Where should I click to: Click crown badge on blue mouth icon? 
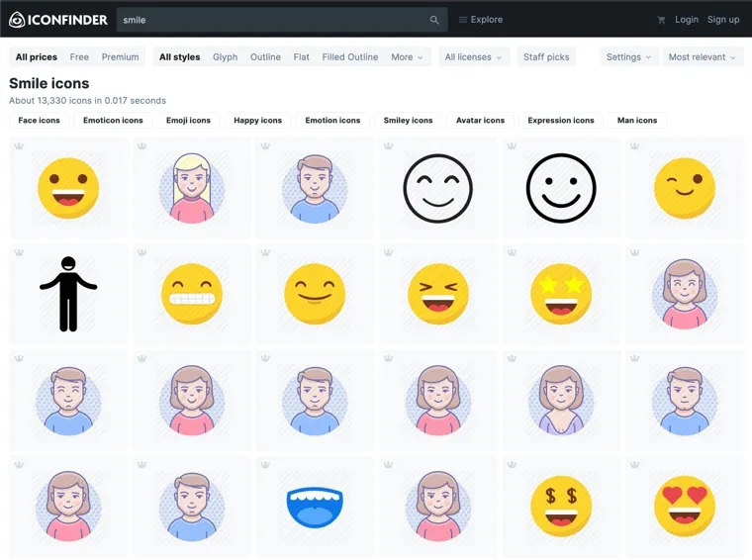click(x=265, y=464)
